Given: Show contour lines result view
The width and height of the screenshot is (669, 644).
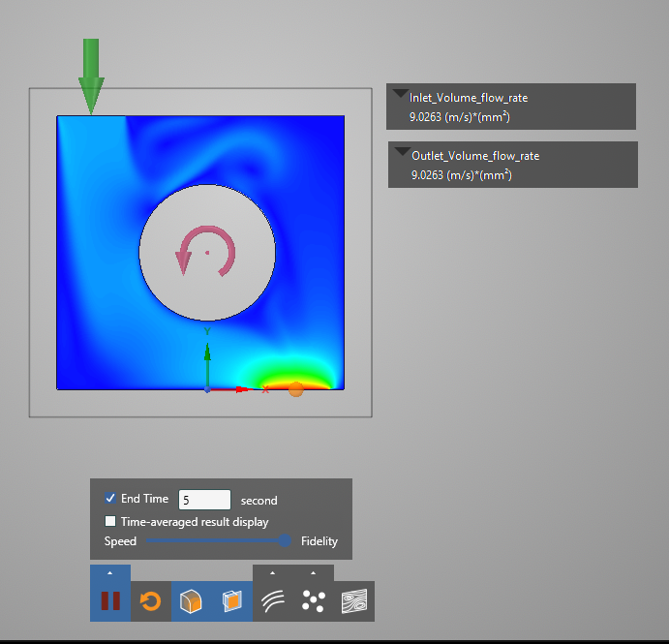Looking at the screenshot, I should [x=354, y=600].
